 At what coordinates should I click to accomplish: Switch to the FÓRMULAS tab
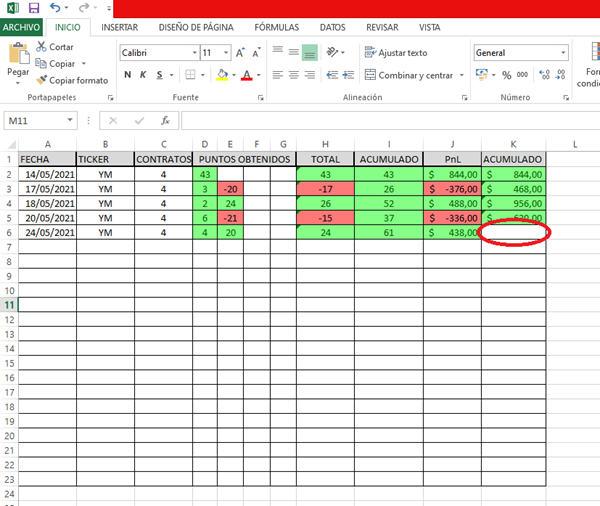point(277,27)
